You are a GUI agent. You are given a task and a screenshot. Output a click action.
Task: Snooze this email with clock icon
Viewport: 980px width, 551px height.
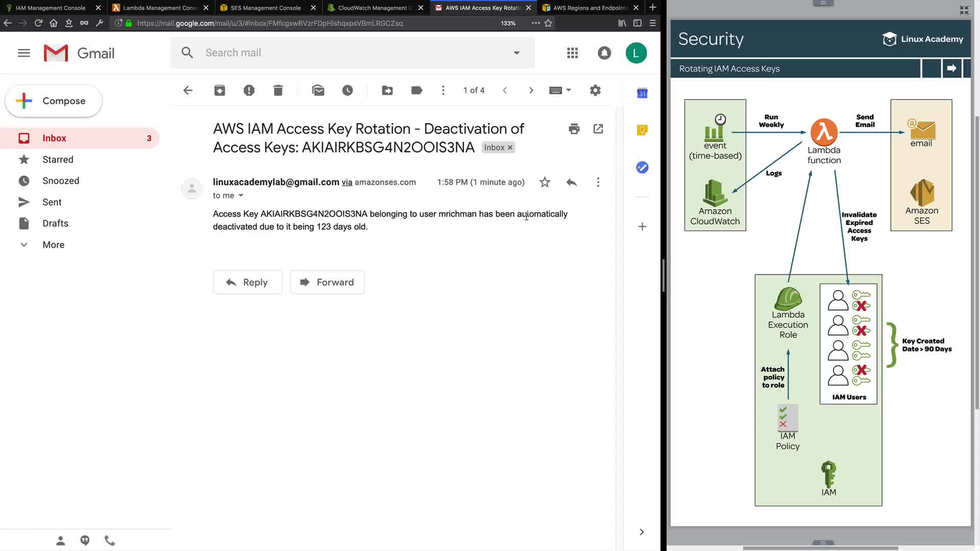coord(348,90)
